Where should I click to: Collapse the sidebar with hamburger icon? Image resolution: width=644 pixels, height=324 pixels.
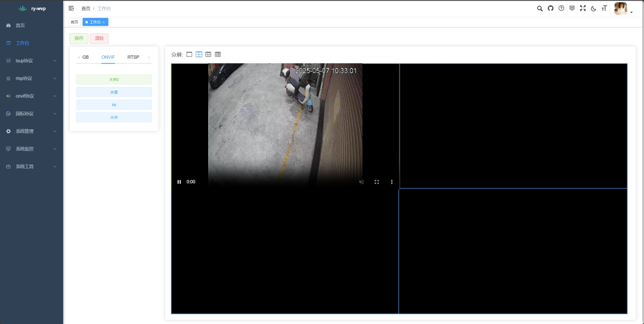click(x=72, y=8)
